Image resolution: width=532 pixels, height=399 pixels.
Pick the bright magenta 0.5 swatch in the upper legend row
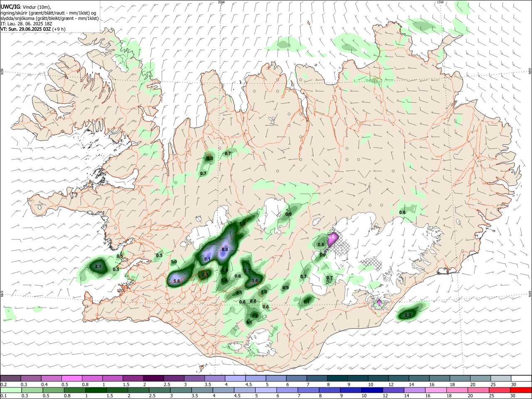pos(72,378)
